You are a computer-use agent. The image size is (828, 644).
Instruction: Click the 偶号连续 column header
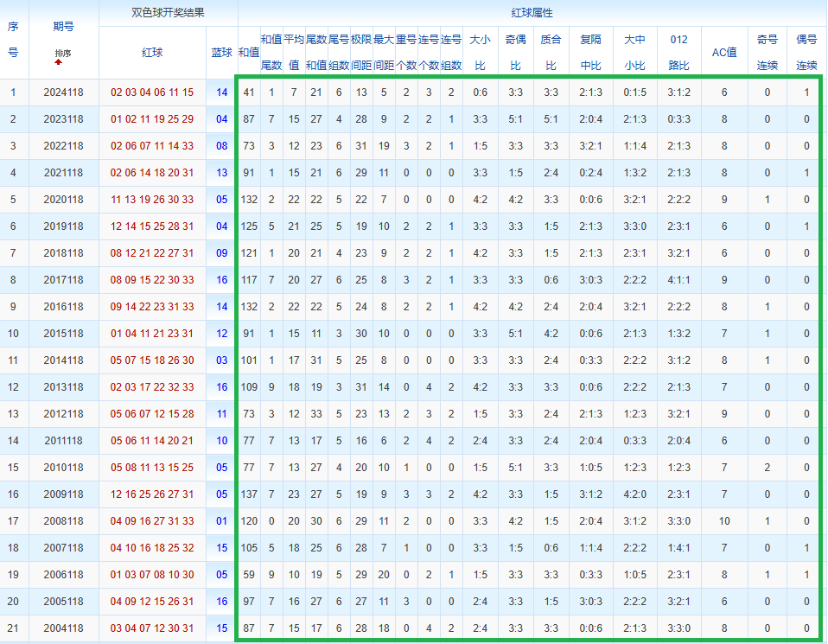(x=806, y=53)
